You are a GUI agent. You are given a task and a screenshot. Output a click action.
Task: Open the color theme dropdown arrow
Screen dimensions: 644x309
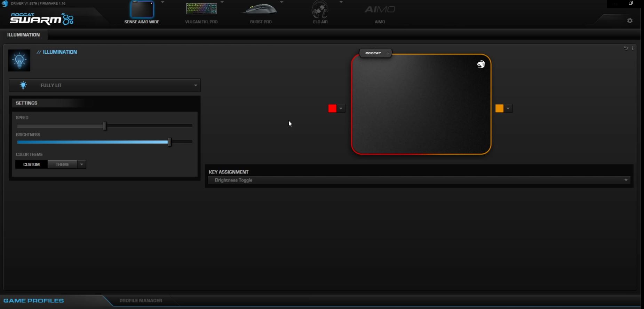pyautogui.click(x=81, y=164)
